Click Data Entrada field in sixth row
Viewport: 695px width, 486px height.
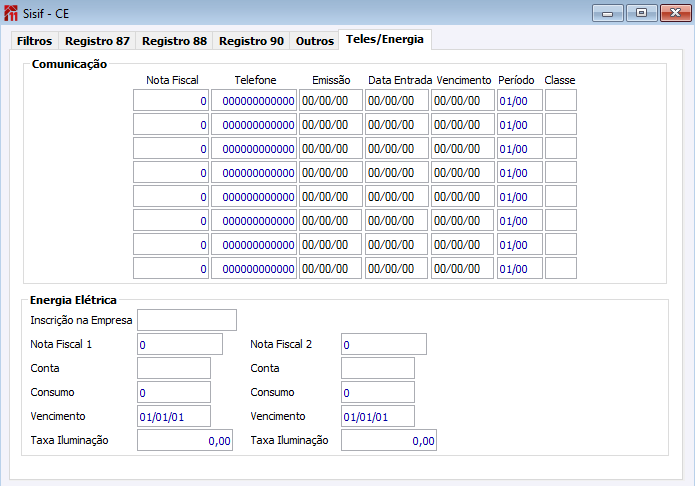coord(397,220)
